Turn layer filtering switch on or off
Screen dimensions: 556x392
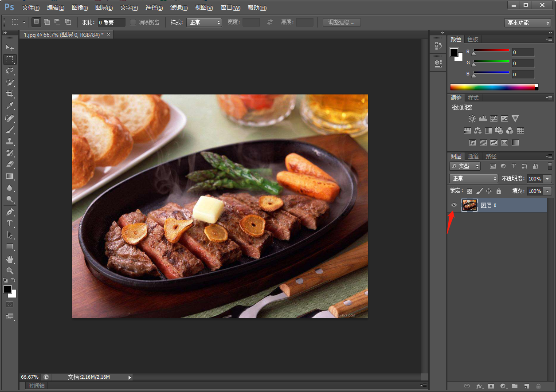550,166
